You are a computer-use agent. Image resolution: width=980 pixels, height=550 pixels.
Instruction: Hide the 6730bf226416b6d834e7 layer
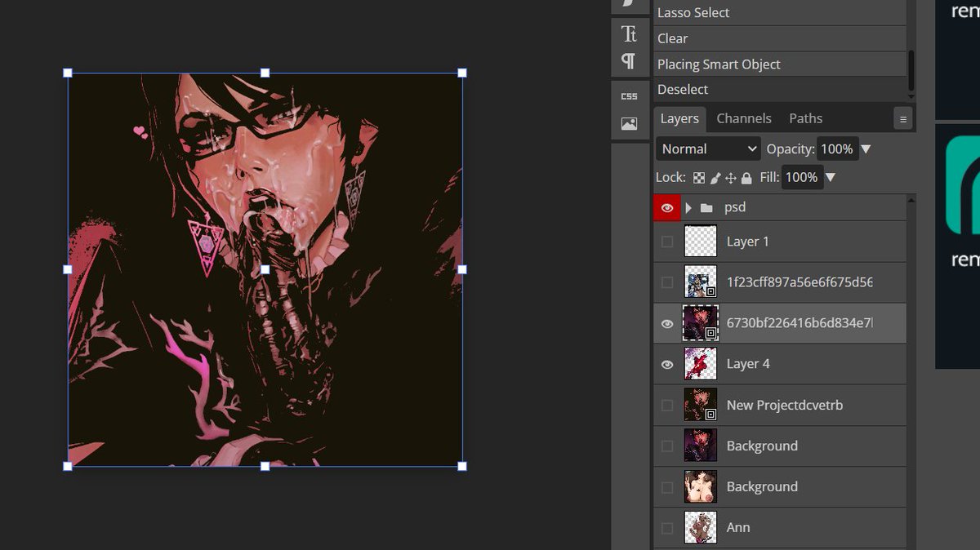tap(667, 324)
